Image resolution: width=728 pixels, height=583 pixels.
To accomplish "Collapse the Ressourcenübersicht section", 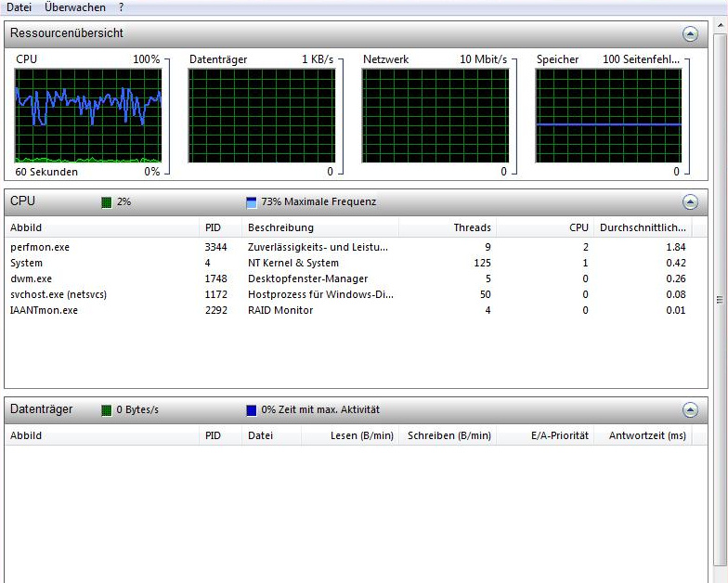I will pos(690,33).
